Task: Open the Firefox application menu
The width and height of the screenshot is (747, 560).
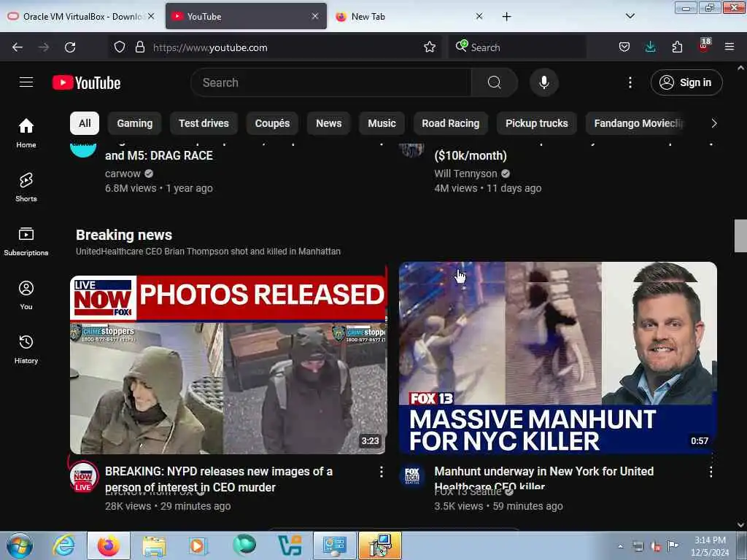Action: (x=729, y=47)
